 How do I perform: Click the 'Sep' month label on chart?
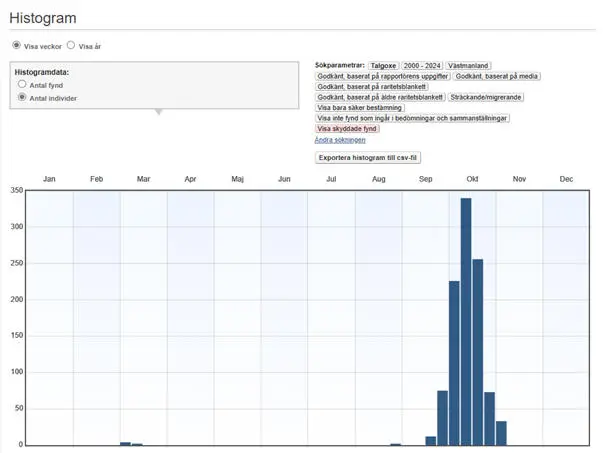(x=425, y=178)
